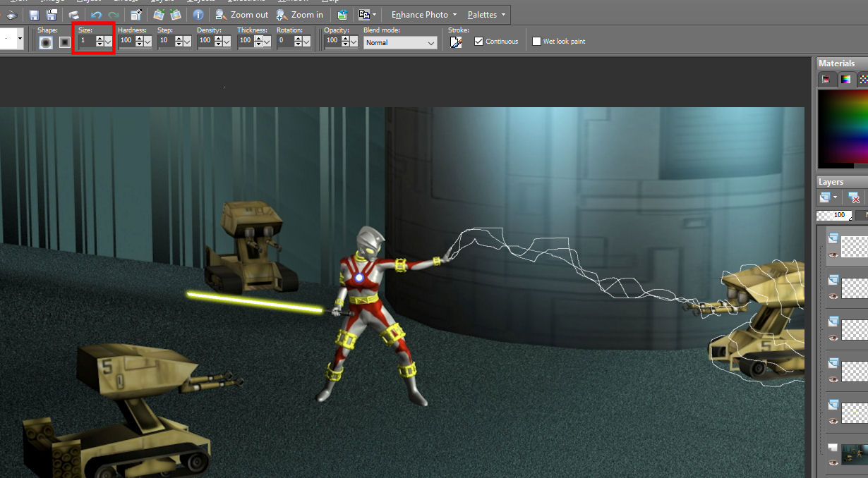Image resolution: width=868 pixels, height=478 pixels.
Task: Select the square brush shape
Action: [x=64, y=42]
